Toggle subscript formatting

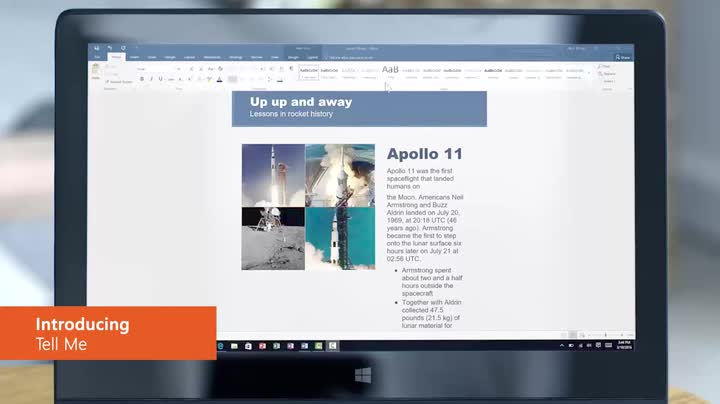(x=180, y=79)
